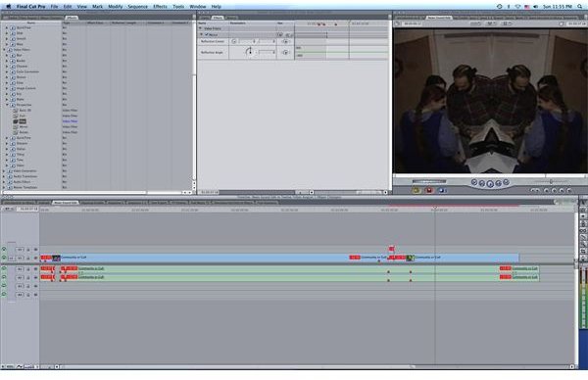This screenshot has height=380, width=588.
Task: Expand the Master Templates bin
Action: pos(4,187)
